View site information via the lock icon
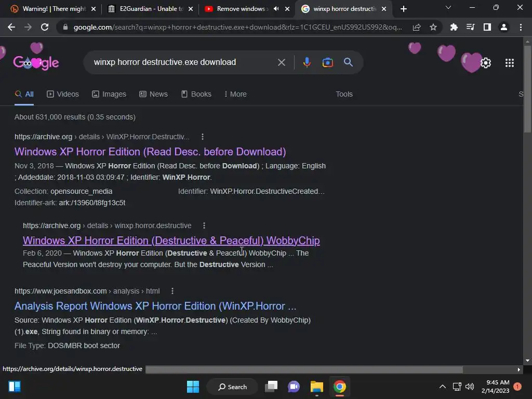Image resolution: width=532 pixels, height=399 pixels. [x=65, y=27]
